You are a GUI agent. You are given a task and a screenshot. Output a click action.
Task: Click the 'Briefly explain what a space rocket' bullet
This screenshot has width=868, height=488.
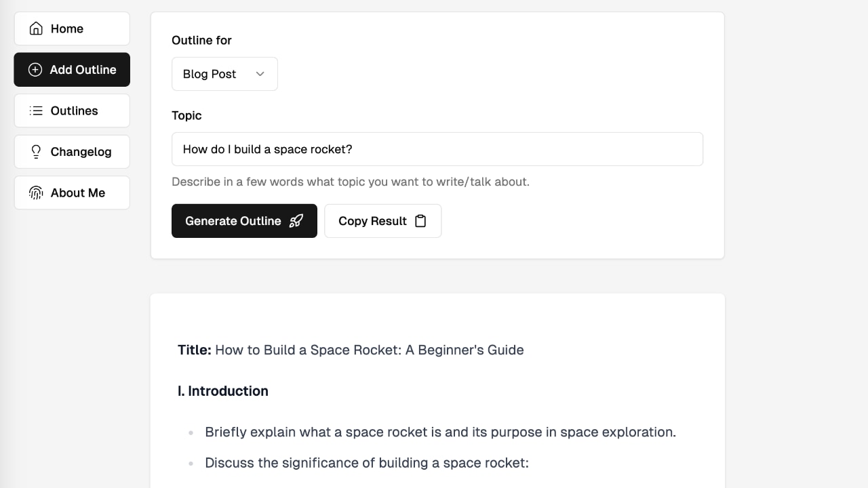tap(440, 432)
